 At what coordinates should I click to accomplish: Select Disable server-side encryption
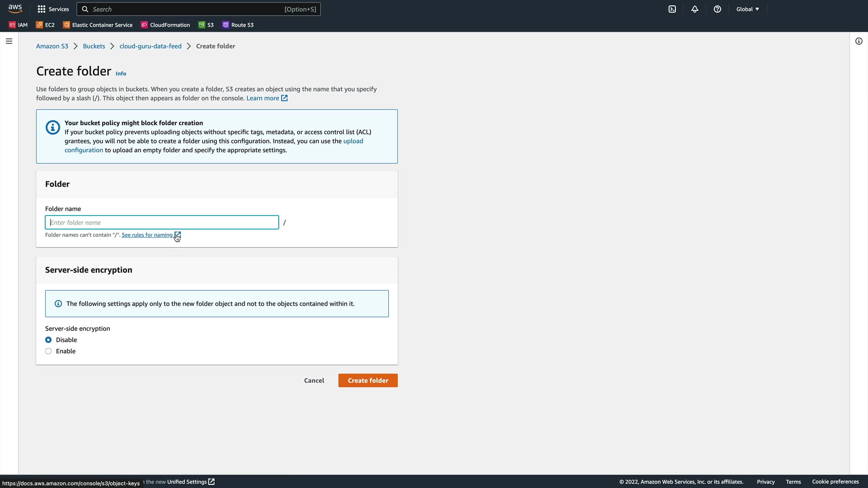[48, 340]
